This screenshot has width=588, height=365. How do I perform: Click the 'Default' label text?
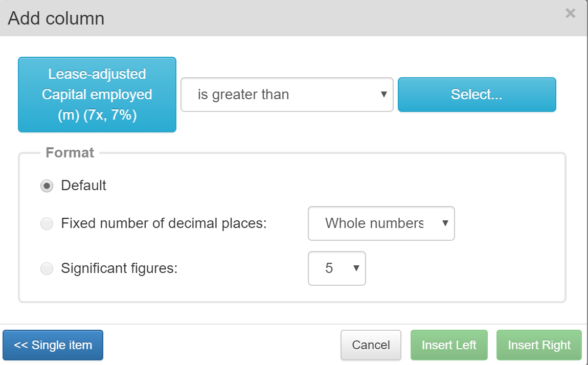[84, 186]
